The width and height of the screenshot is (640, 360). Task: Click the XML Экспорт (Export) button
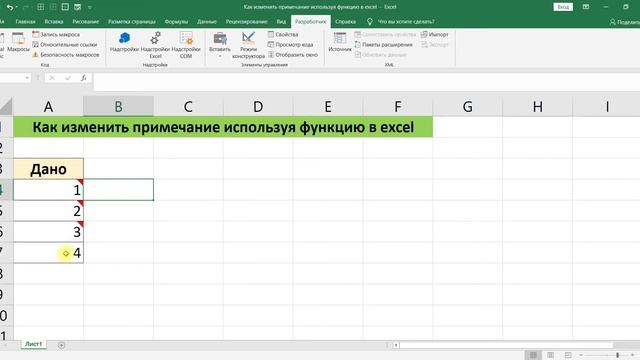(x=435, y=44)
